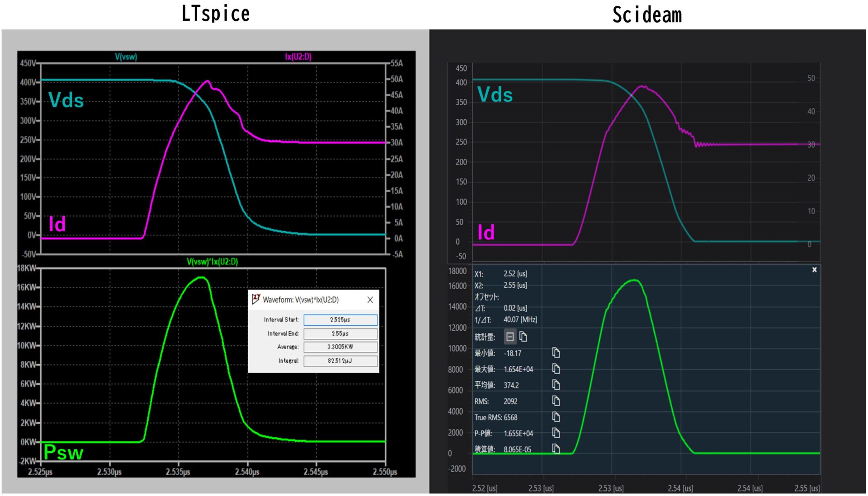Close the LTspice Waveform integration dialog
868x496 pixels.
[370, 300]
